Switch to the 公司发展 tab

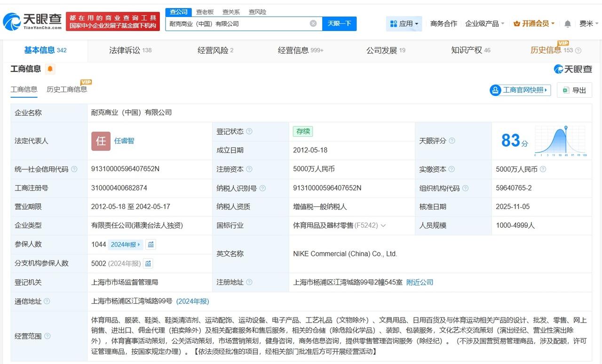pyautogui.click(x=386, y=50)
